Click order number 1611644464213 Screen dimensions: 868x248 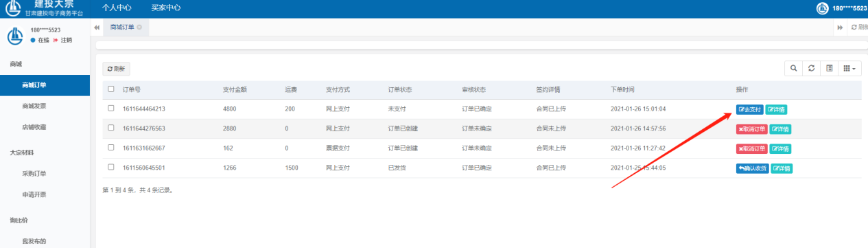[144, 109]
